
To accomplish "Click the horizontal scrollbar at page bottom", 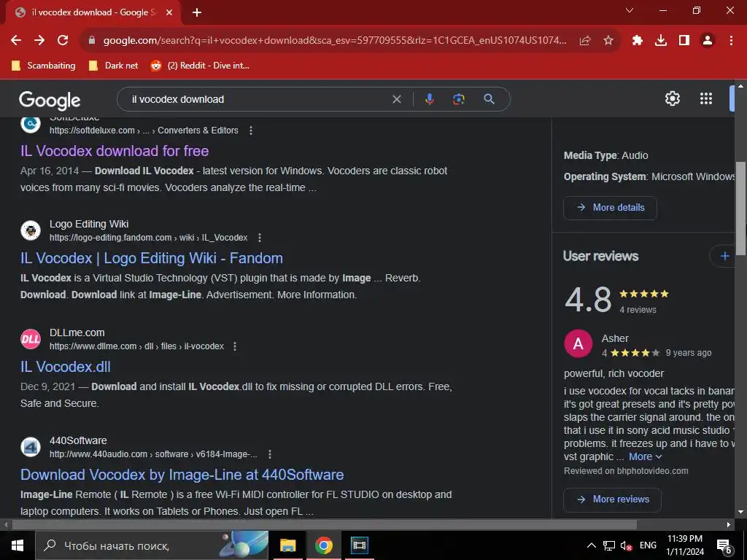I will [x=324, y=525].
